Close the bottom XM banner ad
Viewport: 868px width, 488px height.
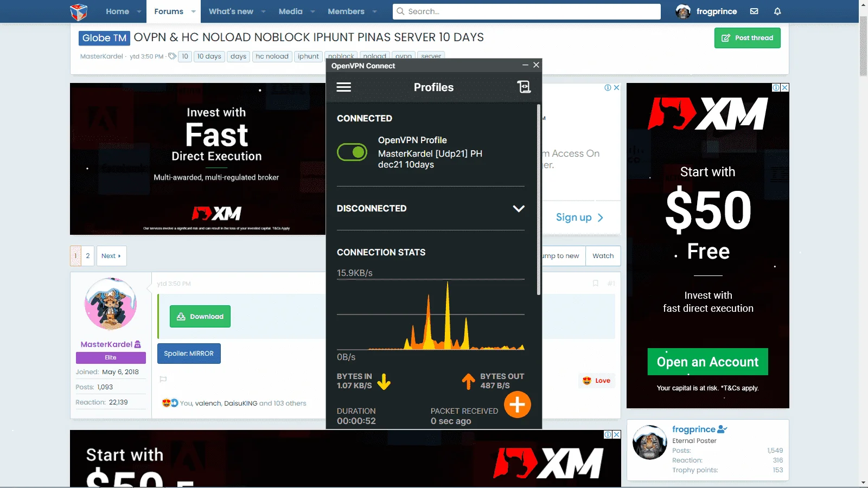coord(617,434)
